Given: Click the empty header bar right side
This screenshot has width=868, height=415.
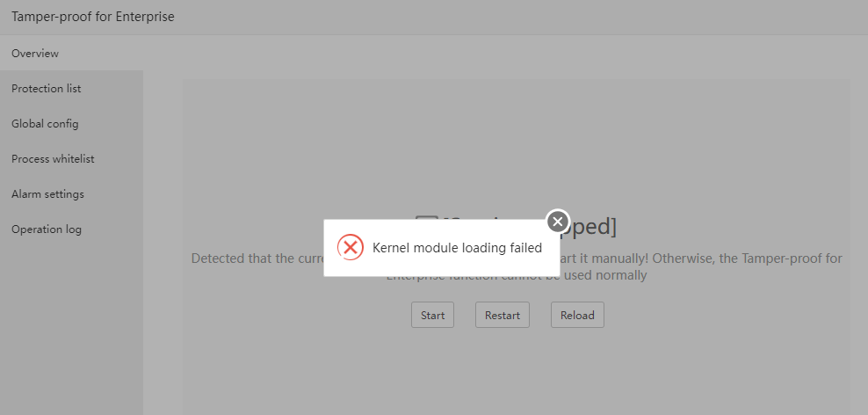Looking at the screenshot, I should click(x=615, y=17).
